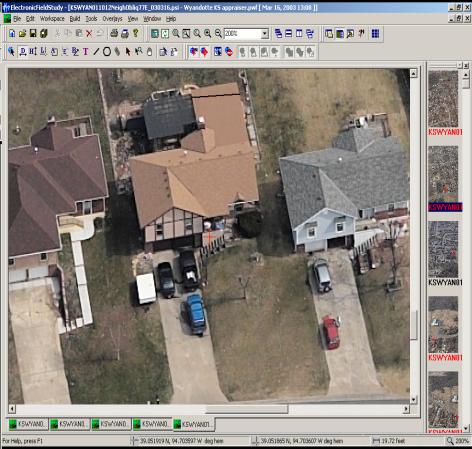Click the New document icon
Screen dimensions: 472x449
tap(12, 33)
